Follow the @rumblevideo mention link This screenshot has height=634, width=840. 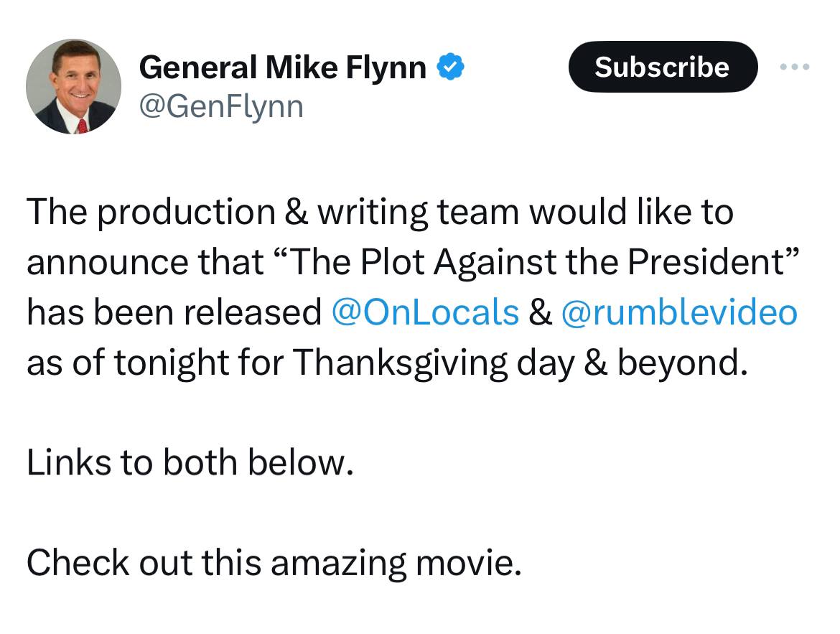(x=679, y=312)
